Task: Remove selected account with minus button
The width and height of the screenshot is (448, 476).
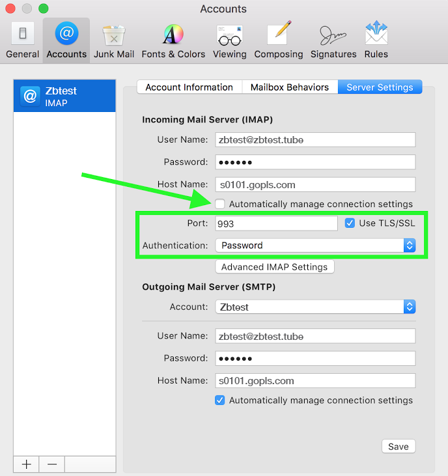Action: [x=52, y=464]
